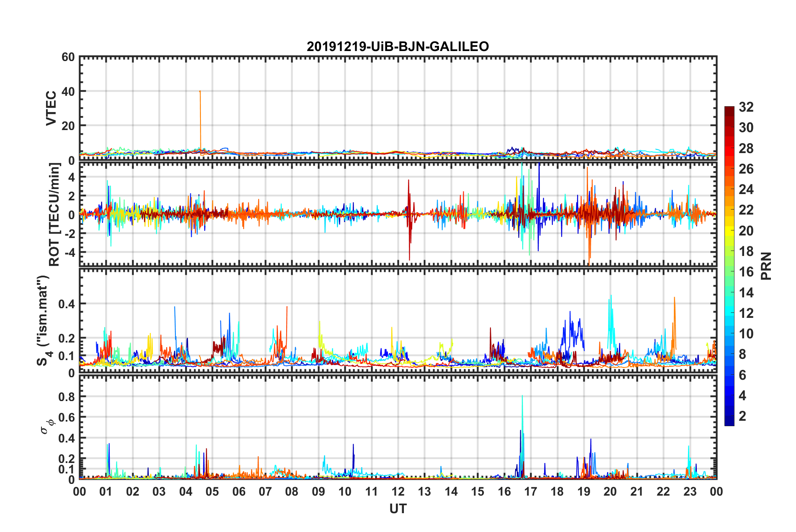Viewport: 796px width, 532px height.
Task: Click the UT axis tick label 19
Action: pos(584,491)
